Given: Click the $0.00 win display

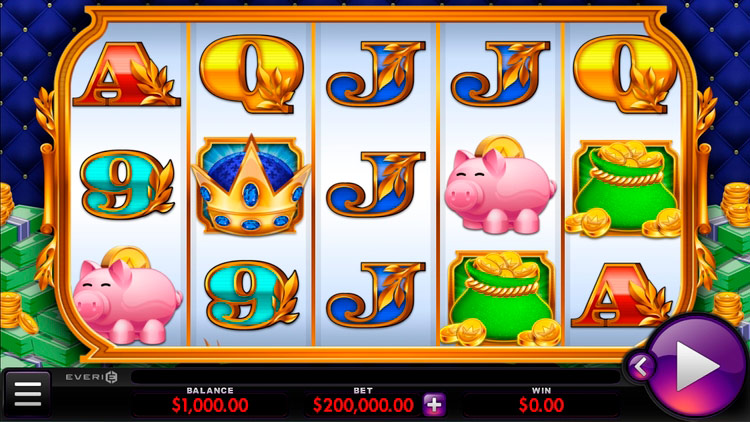Looking at the screenshot, I should [x=541, y=405].
